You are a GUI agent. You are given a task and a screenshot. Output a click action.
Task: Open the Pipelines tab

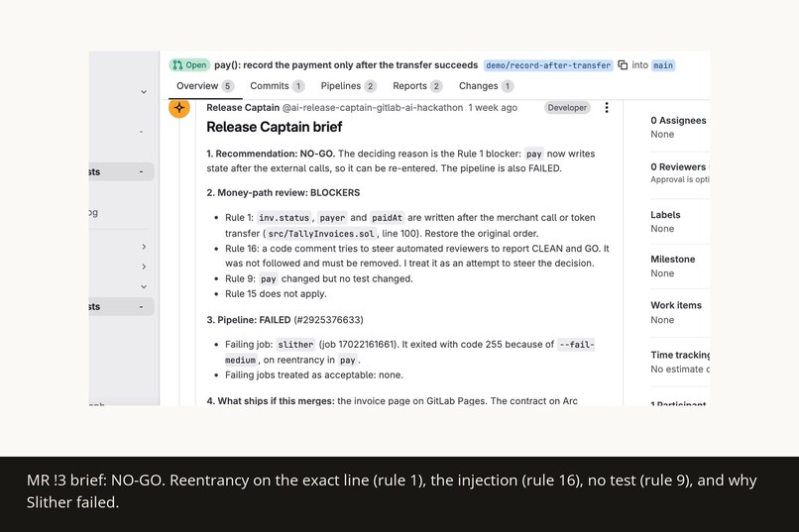click(x=349, y=86)
